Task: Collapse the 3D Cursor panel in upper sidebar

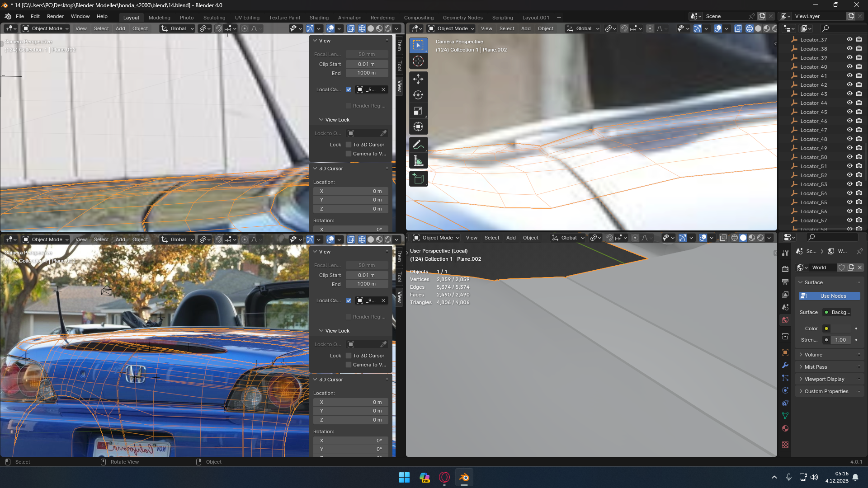Action: (330, 169)
